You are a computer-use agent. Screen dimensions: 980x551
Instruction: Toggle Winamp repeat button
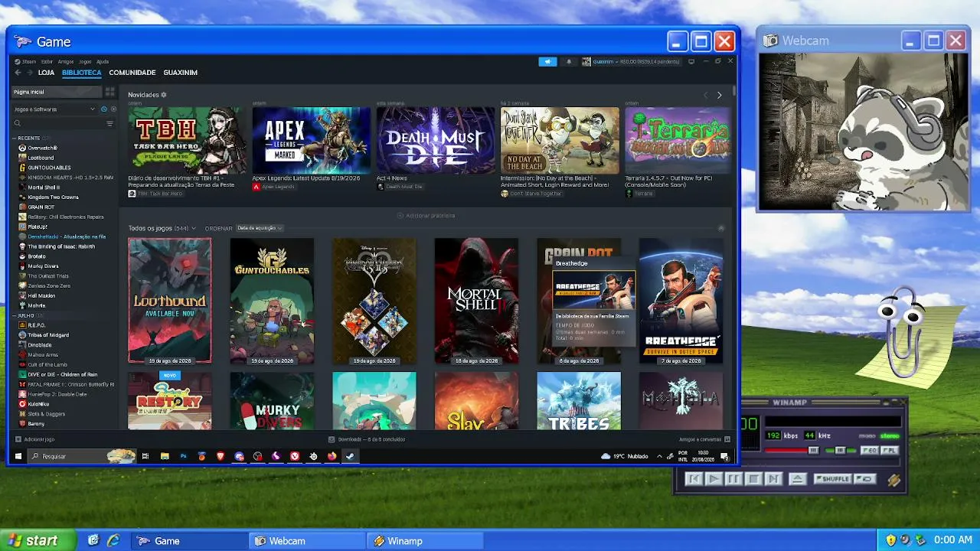point(864,479)
